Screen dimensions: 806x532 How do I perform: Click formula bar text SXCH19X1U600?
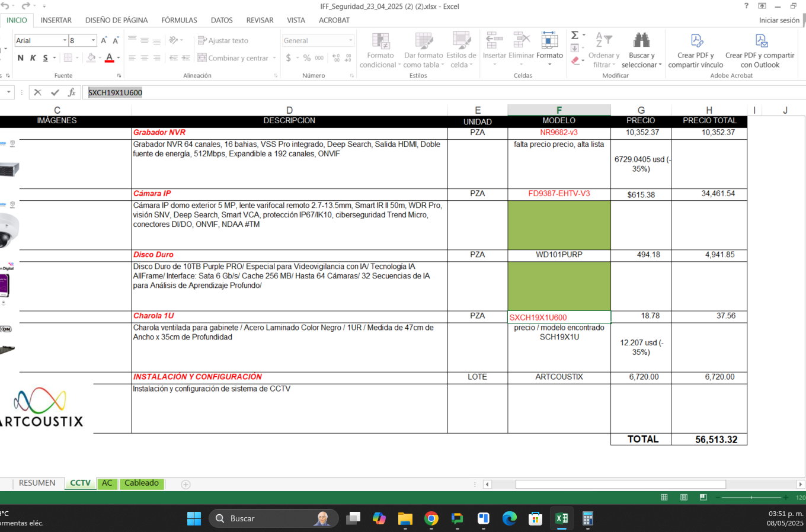point(115,92)
